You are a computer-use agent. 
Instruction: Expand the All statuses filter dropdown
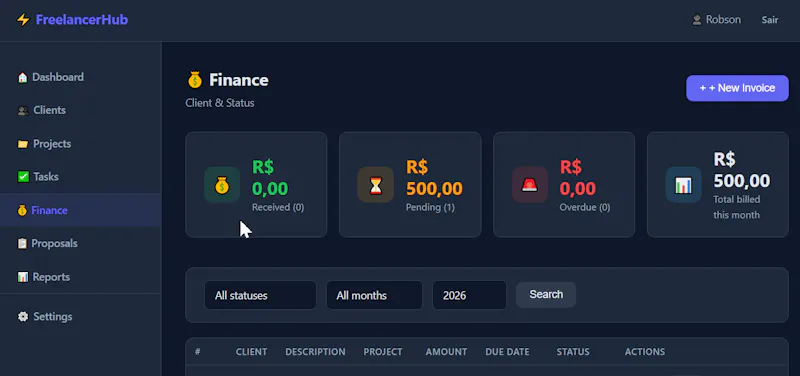[260, 295]
